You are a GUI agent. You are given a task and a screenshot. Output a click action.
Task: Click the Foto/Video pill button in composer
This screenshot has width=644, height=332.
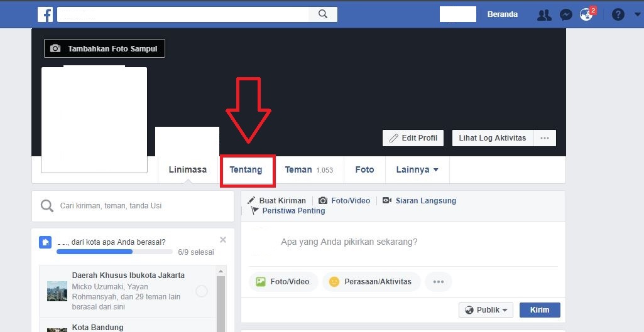click(283, 282)
